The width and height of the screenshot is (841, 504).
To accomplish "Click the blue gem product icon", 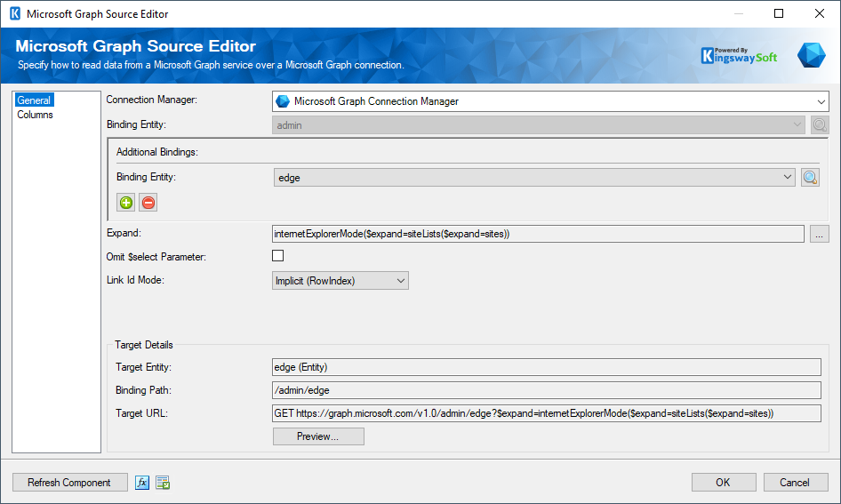I will (x=811, y=56).
